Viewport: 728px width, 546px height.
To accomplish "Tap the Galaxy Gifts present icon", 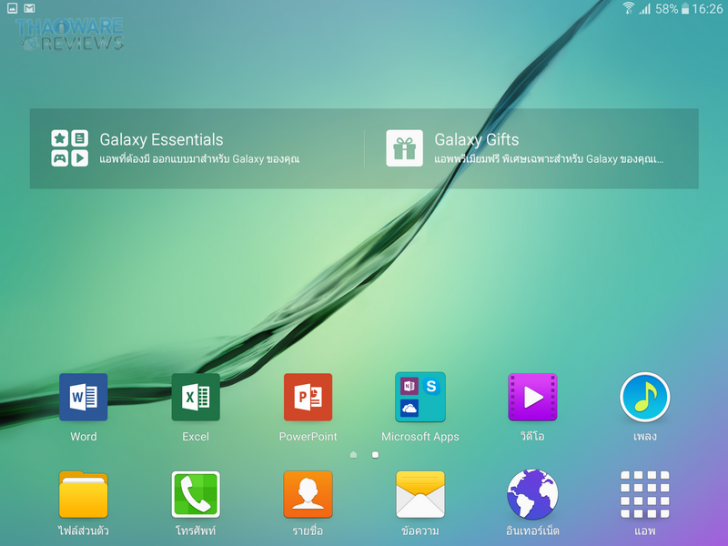I will (404, 148).
